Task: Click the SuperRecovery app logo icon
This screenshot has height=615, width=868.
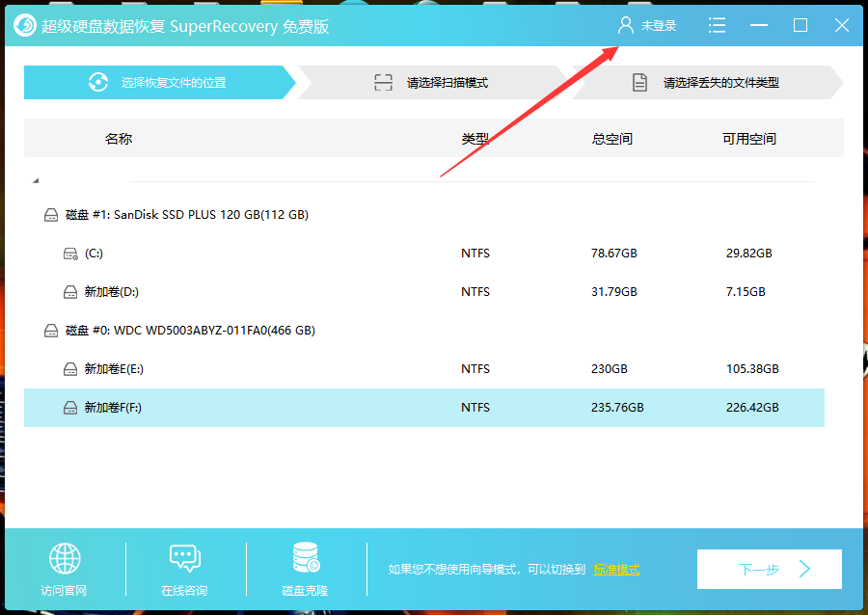Action: tap(24, 25)
